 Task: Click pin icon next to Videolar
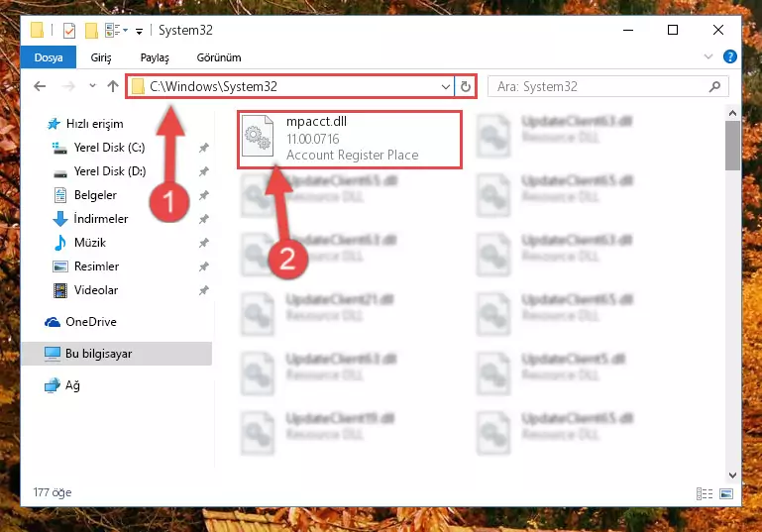[203, 290]
